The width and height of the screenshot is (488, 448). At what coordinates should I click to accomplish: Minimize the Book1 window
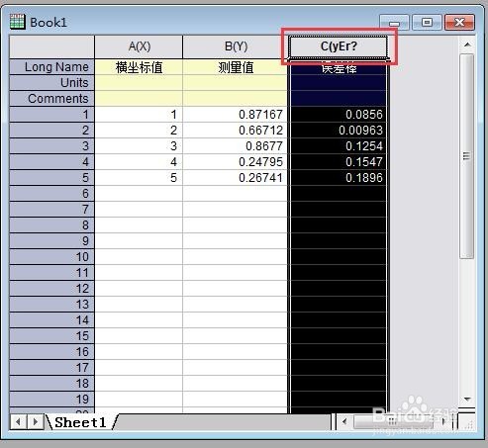(x=394, y=23)
